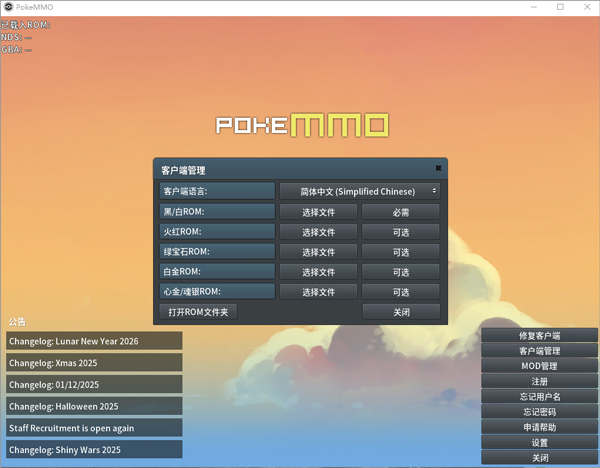Open 设置 settings from the side menu

(539, 442)
